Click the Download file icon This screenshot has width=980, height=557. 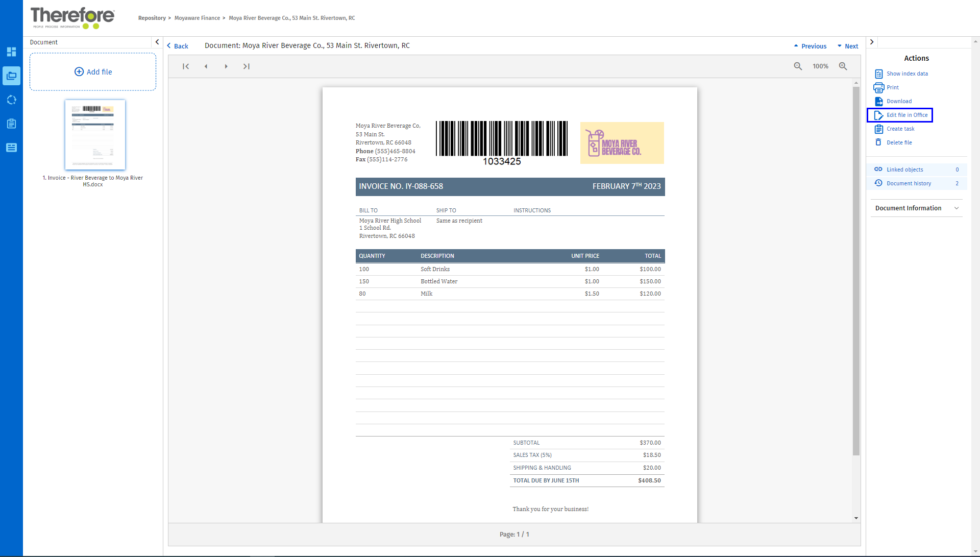[x=878, y=101]
